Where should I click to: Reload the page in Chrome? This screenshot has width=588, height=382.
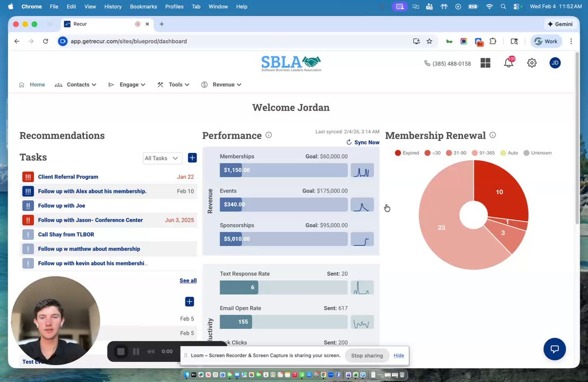(x=45, y=41)
